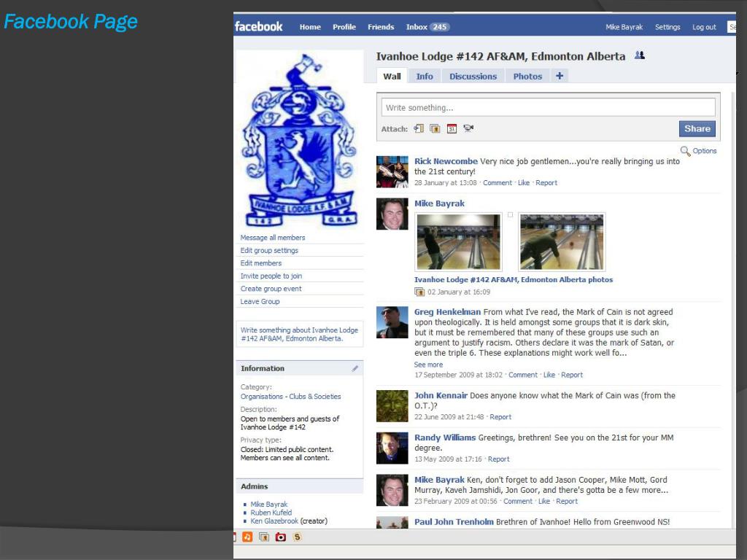Open the second bowling photo thumbnail
Screen dimensions: 747x560
562,242
